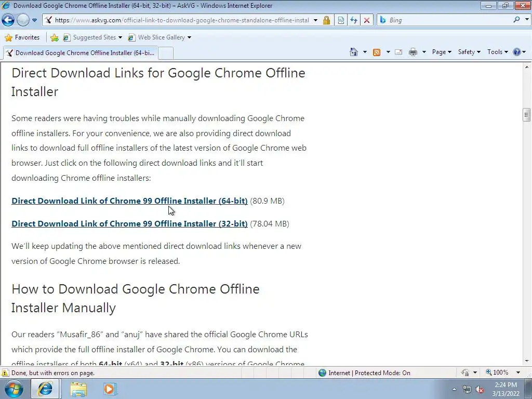Click the '(80.9 MB)' file size text

[x=268, y=201]
